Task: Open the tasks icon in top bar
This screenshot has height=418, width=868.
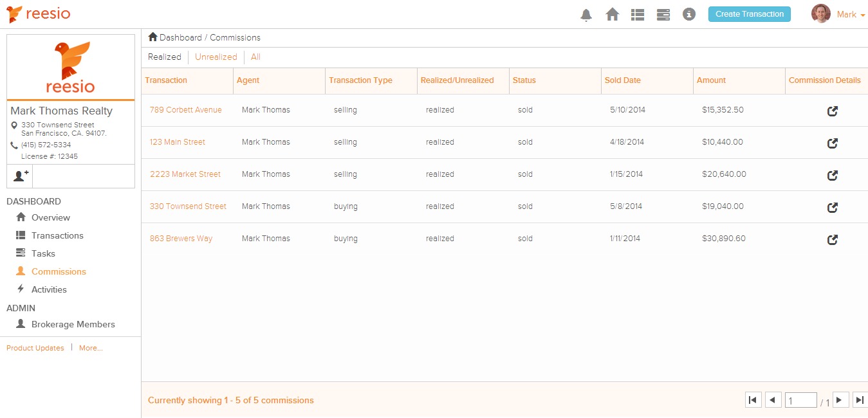Action: click(x=663, y=14)
